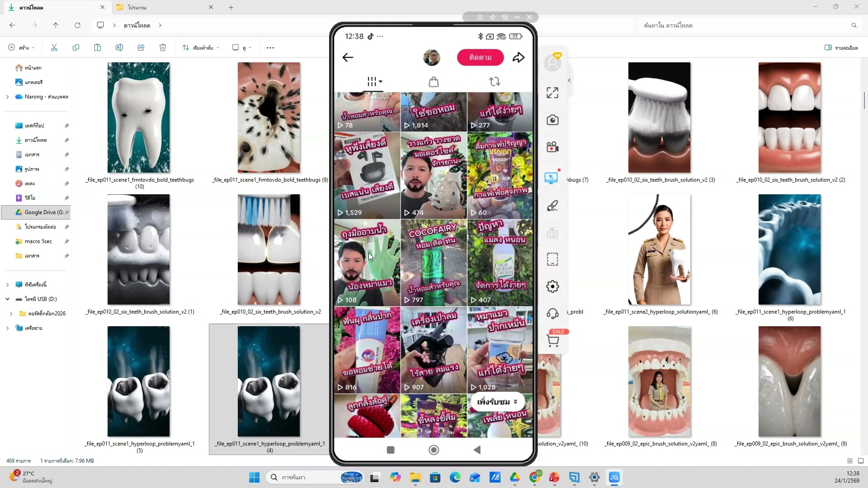Toggle details pane button รายละเอียด
Image resolution: width=868 pixels, height=488 pixels.
(841, 48)
